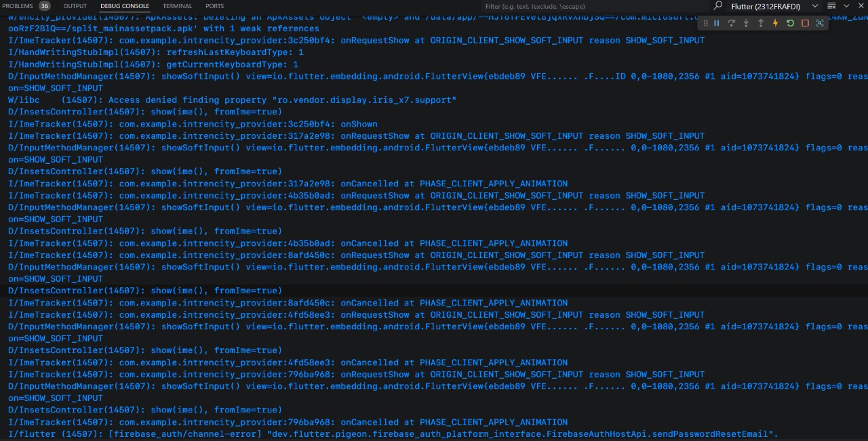This screenshot has height=441, width=868.
Task: Stop debugging with the red square
Action: click(805, 23)
